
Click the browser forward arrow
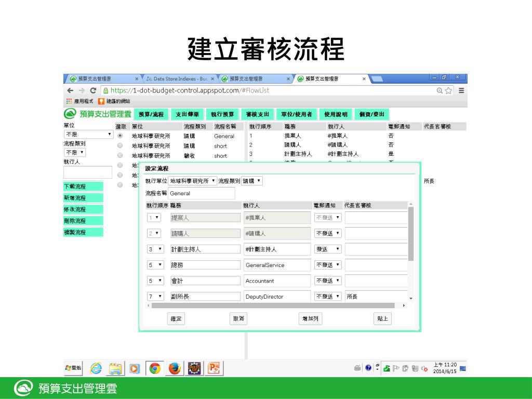[82, 90]
